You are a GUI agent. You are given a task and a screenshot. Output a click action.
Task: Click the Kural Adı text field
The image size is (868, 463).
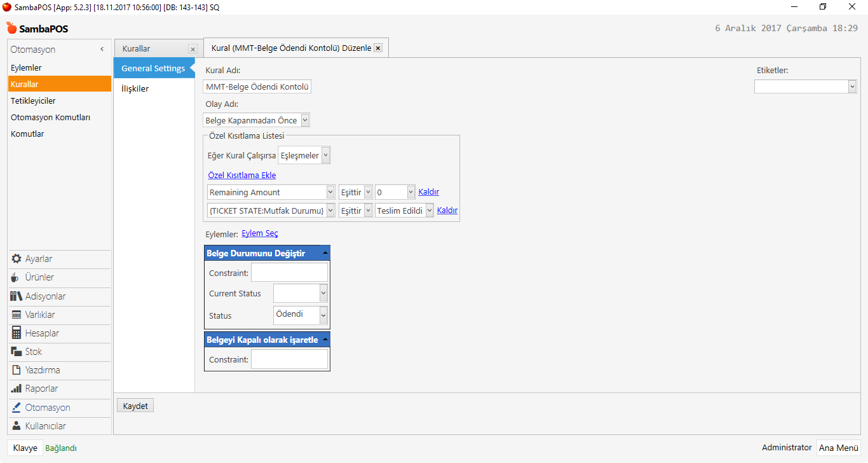[x=257, y=86]
